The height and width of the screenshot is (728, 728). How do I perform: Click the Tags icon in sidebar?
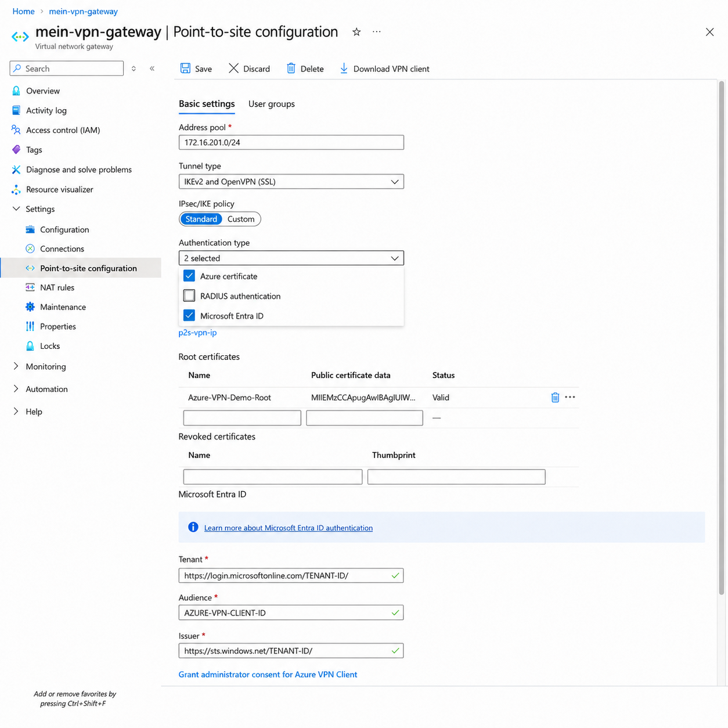pos(16,150)
